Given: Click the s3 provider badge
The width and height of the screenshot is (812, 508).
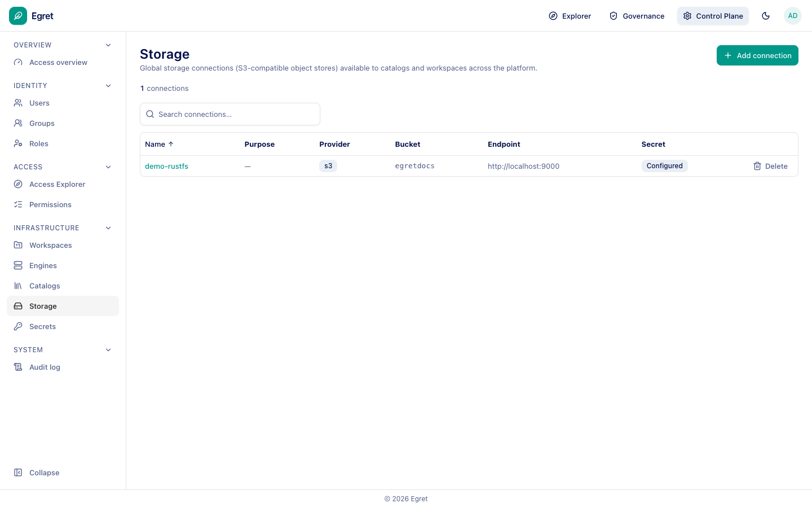Looking at the screenshot, I should coord(328,166).
